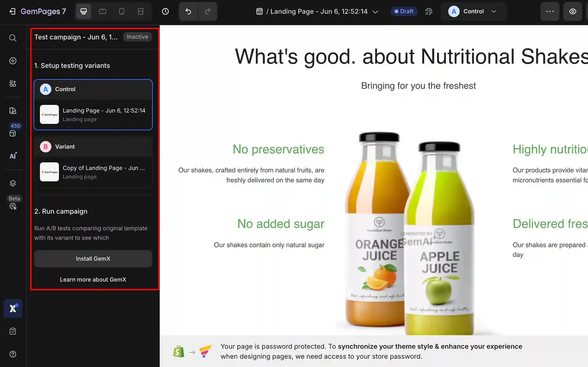This screenshot has width=588, height=367.
Task: Open the help question mark icon
Action: pos(13,354)
